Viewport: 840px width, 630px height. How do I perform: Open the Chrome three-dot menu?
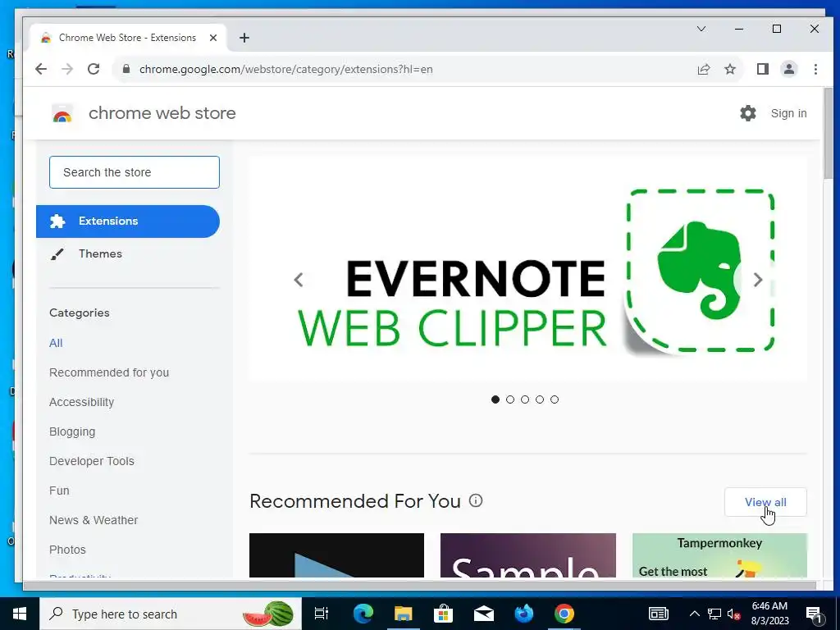coord(815,69)
